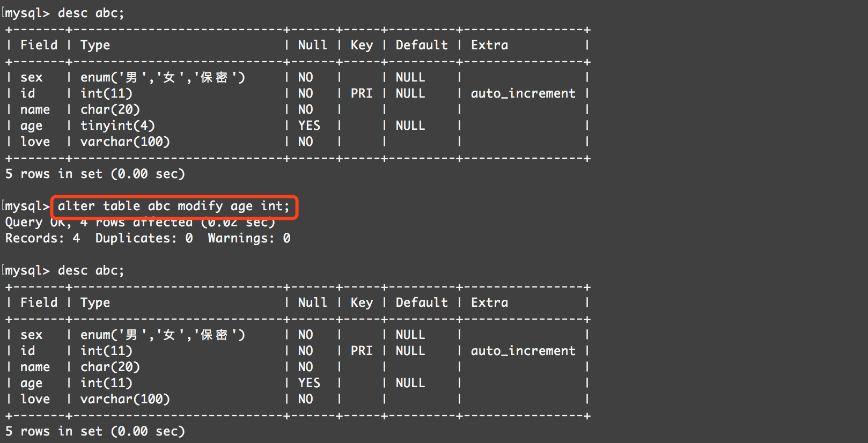868x443 pixels.
Task: Click the age row's int(11) type
Action: (106, 383)
